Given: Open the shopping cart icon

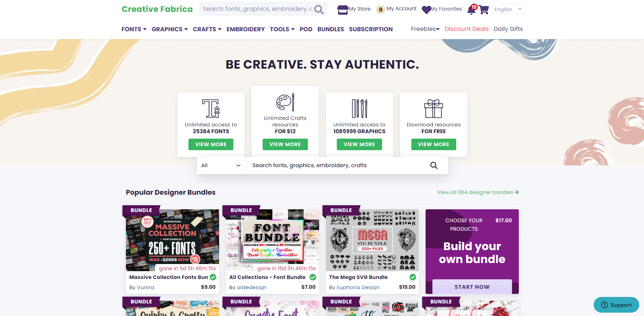Looking at the screenshot, I should pos(484,10).
